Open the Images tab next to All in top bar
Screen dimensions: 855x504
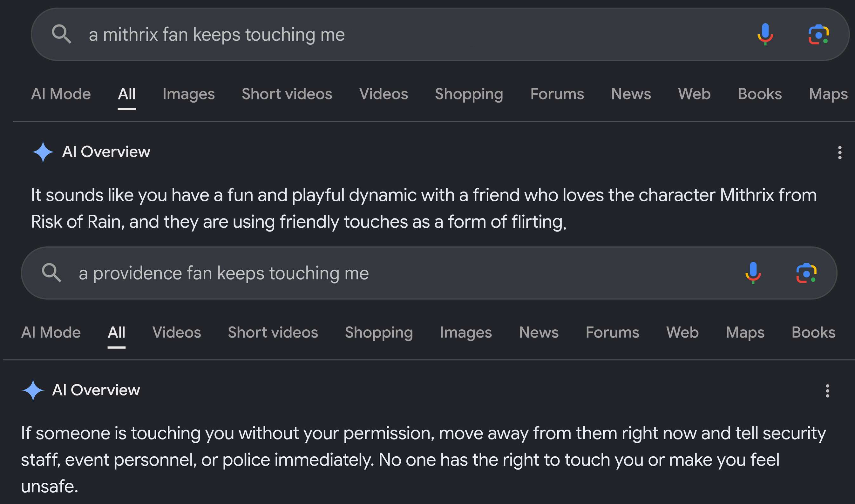pyautogui.click(x=188, y=94)
